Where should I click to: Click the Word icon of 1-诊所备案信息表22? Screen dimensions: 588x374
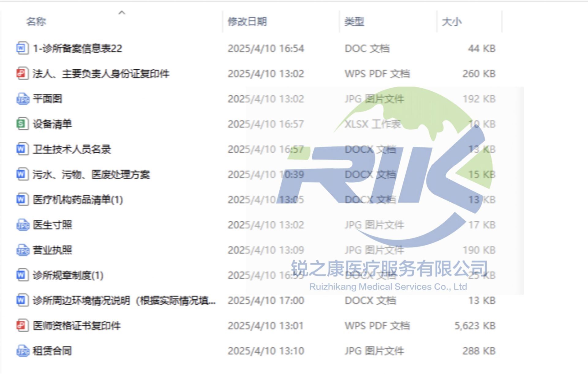(22, 48)
